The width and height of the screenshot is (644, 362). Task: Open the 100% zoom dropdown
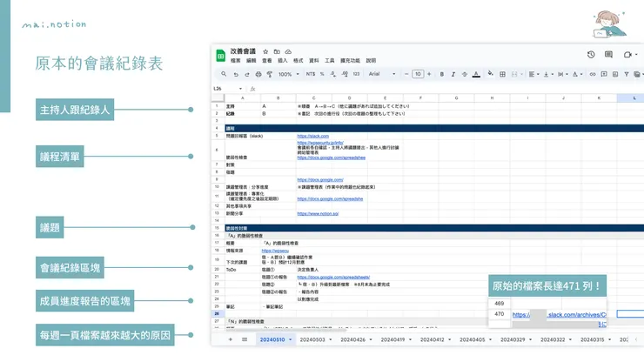coord(289,74)
